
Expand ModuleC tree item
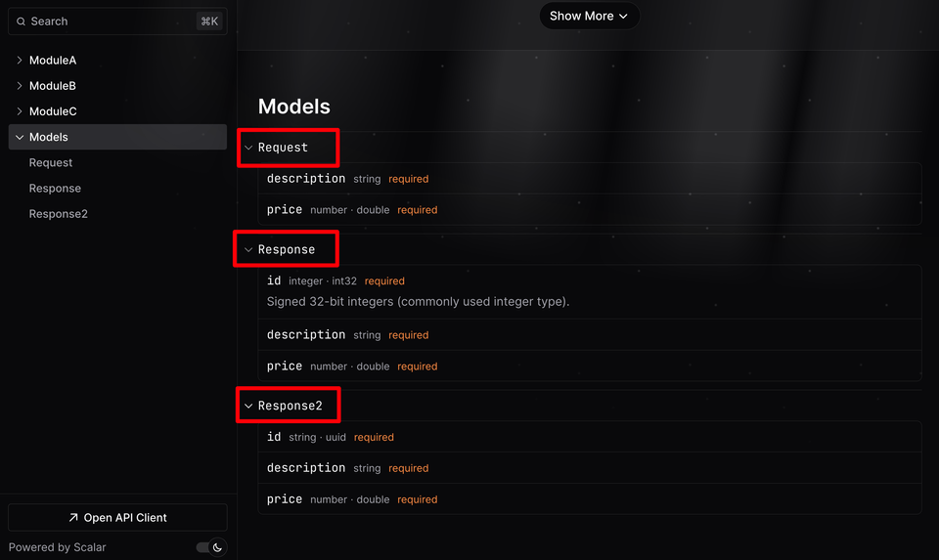point(53,111)
